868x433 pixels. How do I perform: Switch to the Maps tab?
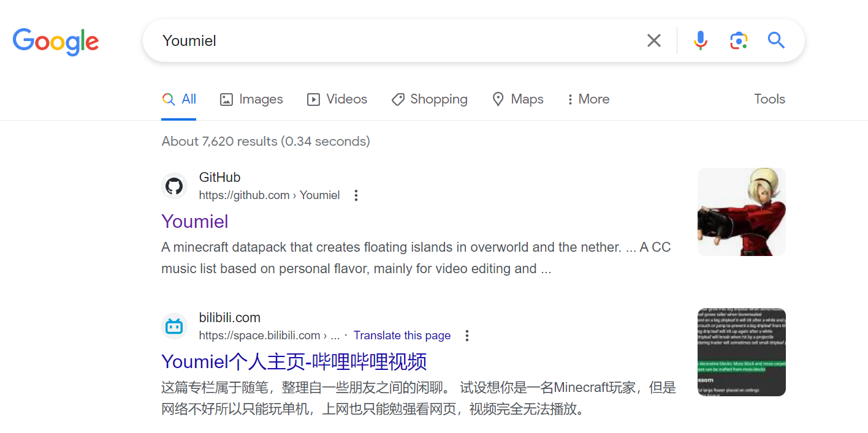pyautogui.click(x=517, y=99)
